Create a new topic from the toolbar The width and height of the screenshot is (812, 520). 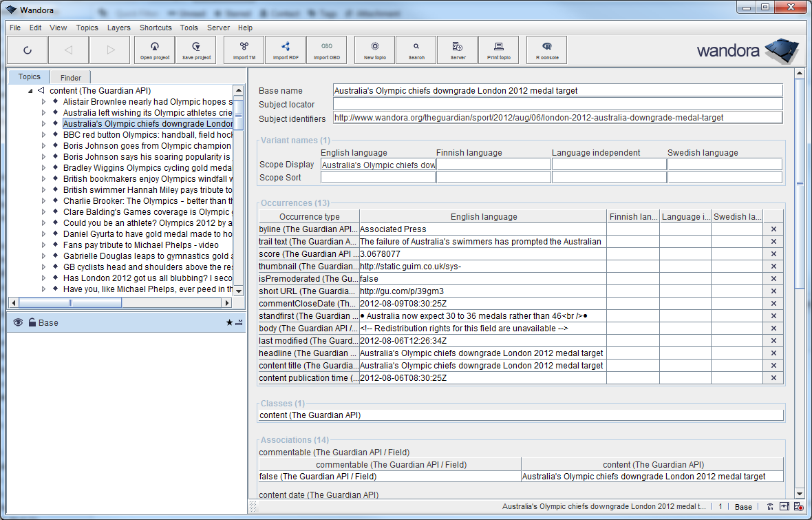click(375, 50)
